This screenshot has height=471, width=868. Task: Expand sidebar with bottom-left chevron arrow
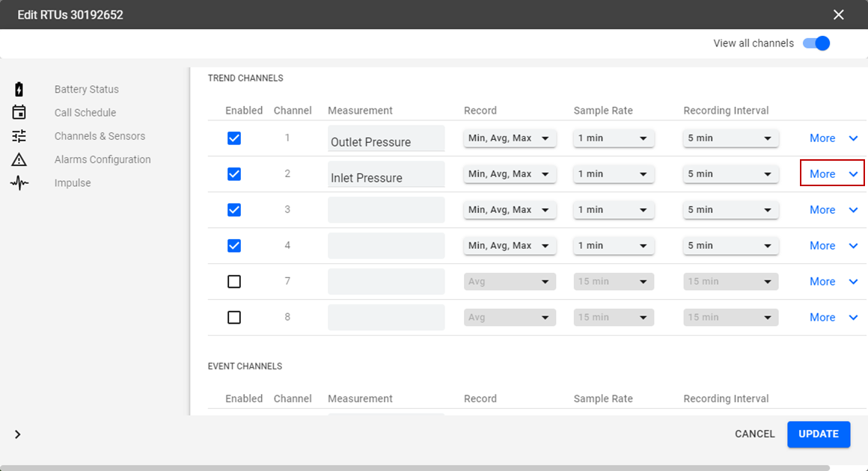pyautogui.click(x=18, y=434)
